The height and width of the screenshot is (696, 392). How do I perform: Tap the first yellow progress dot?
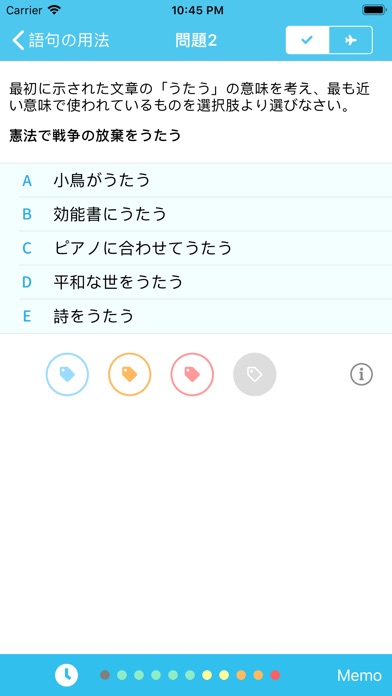[207, 675]
